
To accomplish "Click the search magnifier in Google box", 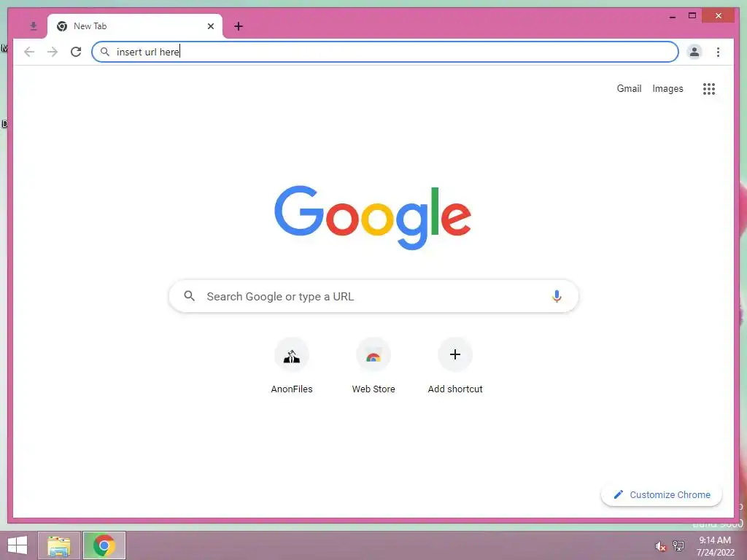I will coord(189,296).
